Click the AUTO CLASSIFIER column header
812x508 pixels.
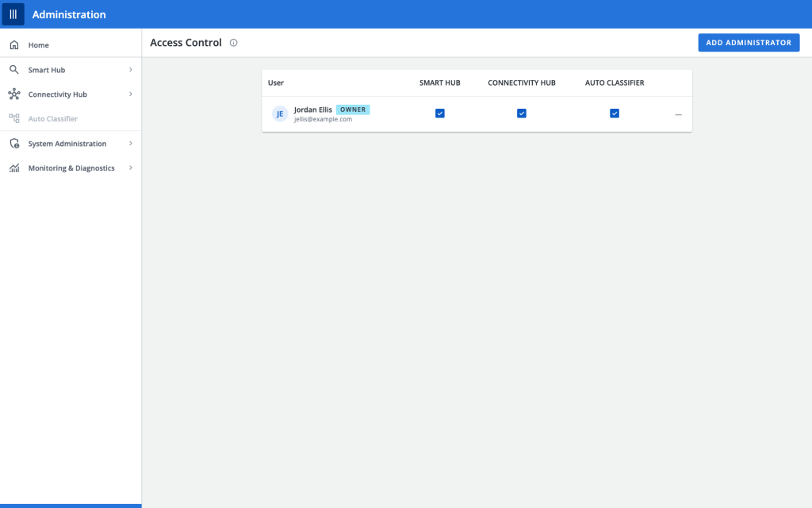coord(615,83)
